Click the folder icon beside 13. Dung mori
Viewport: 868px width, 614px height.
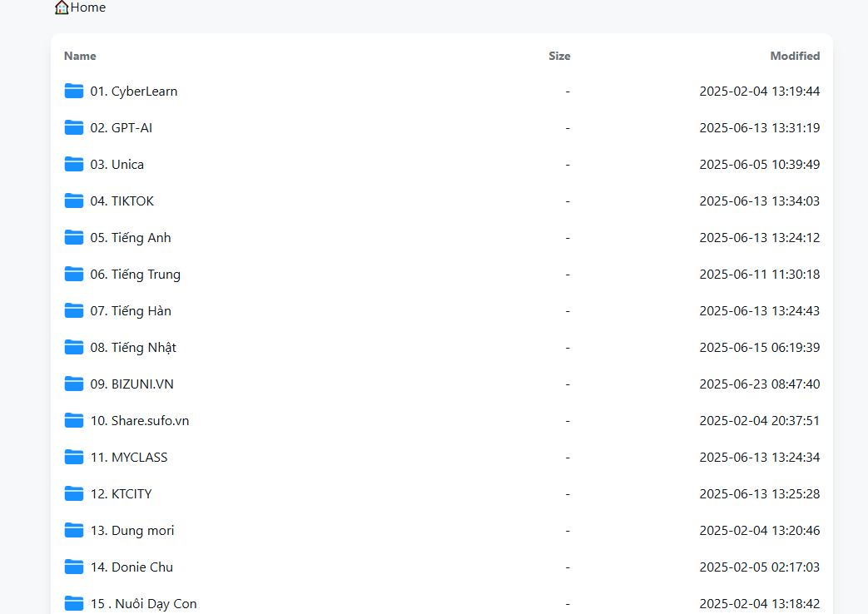(x=74, y=530)
